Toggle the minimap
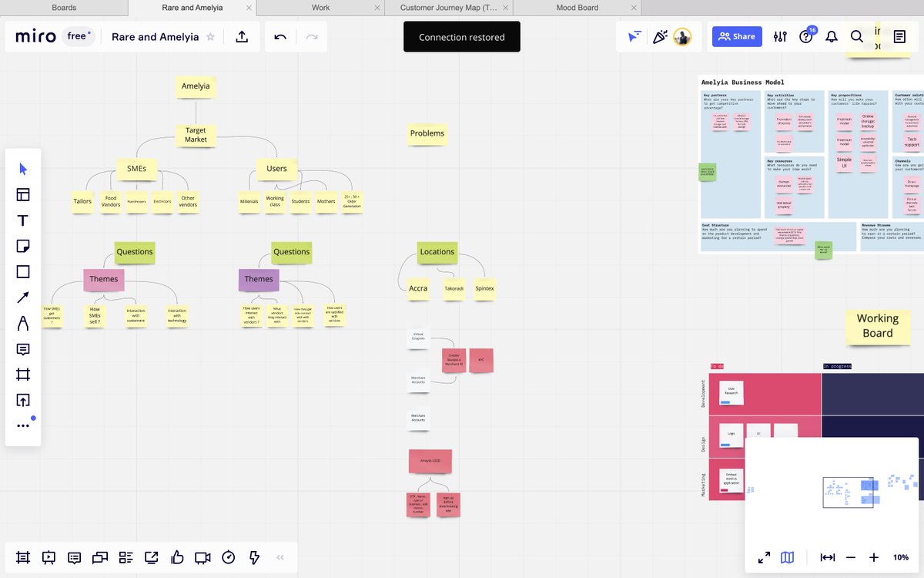Viewport: 924px width, 578px height. [x=788, y=557]
